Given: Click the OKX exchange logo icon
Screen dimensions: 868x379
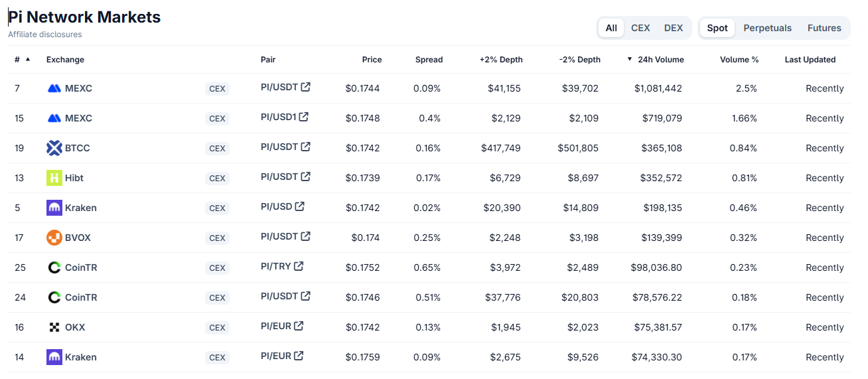Looking at the screenshot, I should tap(54, 327).
